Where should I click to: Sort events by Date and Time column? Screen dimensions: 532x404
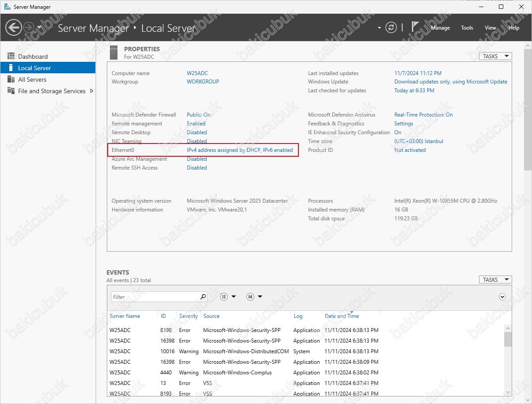pos(342,316)
